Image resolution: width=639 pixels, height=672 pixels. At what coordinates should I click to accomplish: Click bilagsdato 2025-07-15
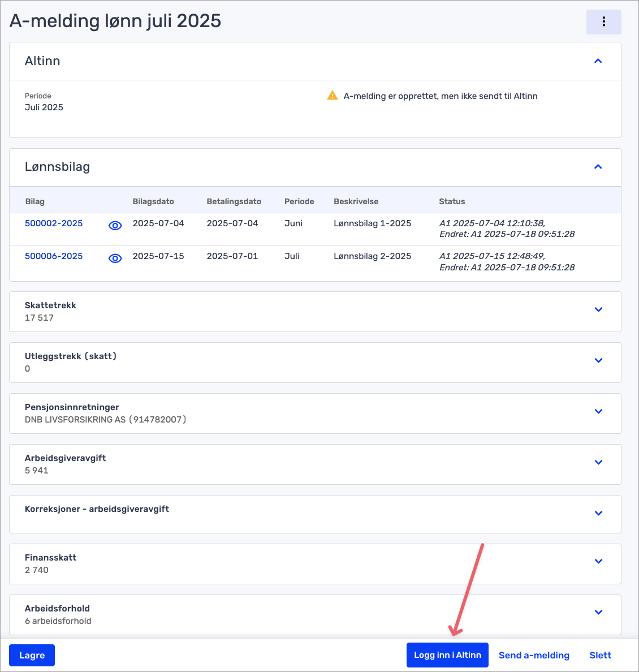(158, 256)
